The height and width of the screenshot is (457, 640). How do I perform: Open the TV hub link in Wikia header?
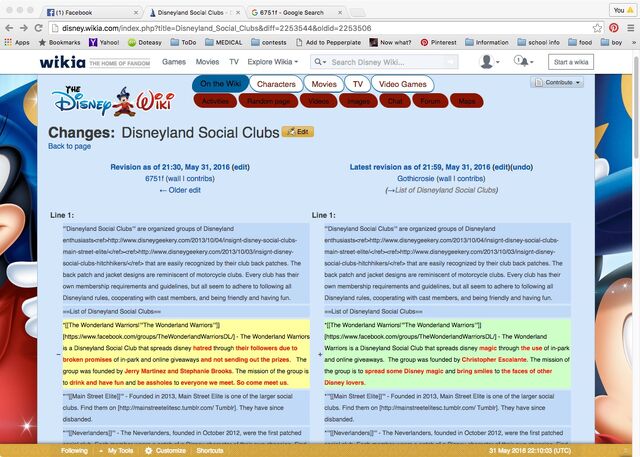234,62
